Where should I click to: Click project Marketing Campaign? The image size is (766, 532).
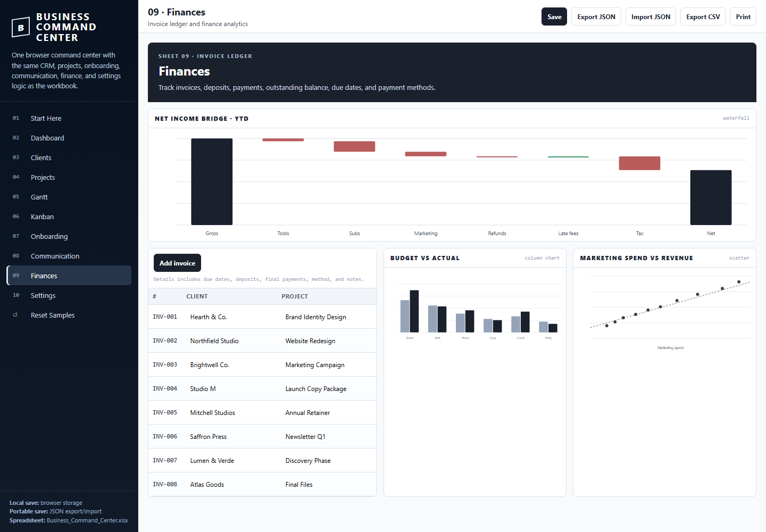pyautogui.click(x=315, y=364)
